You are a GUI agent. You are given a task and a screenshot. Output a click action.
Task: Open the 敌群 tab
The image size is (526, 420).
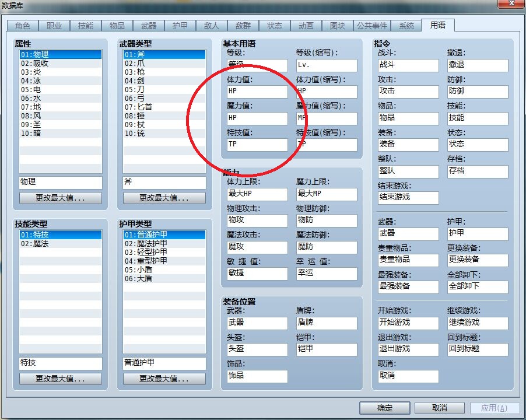[243, 26]
